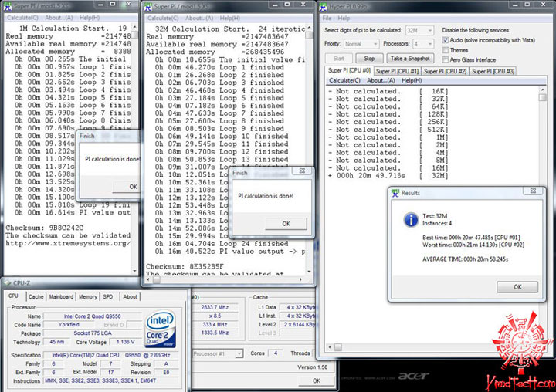The width and height of the screenshot is (556, 392).
Task: Open About...(A) menu inside Hyper PI tab
Action: point(381,80)
